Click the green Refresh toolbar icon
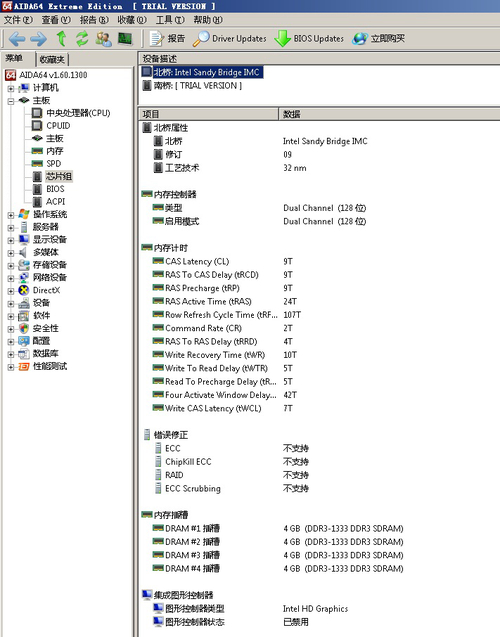Screen dimensions: 500x637 pos(82,39)
